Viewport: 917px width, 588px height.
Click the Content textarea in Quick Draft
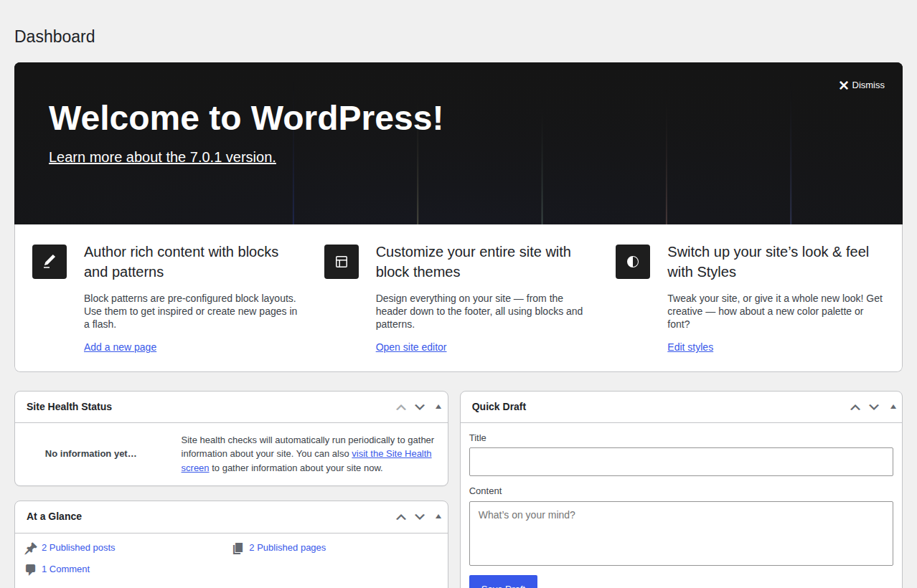[681, 534]
